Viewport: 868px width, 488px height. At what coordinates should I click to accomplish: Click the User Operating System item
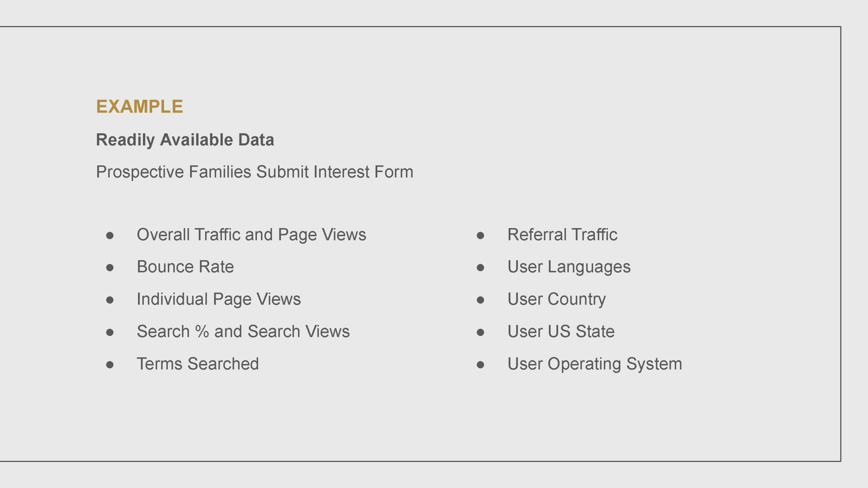click(x=595, y=364)
